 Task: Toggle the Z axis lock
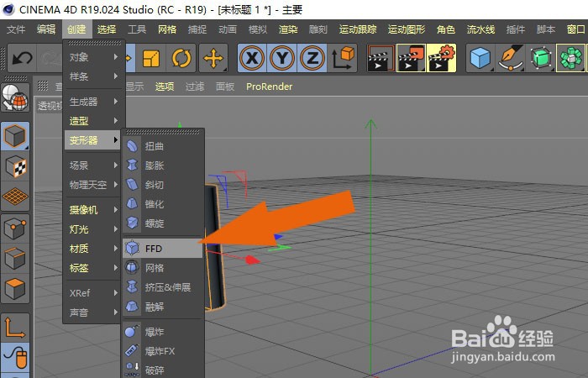click(x=312, y=58)
